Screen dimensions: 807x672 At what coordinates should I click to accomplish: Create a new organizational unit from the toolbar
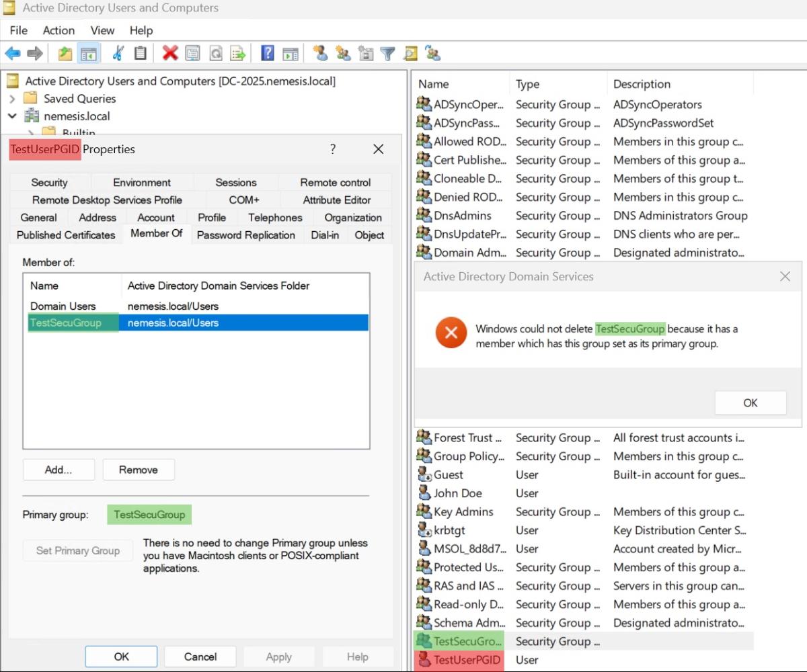365,53
